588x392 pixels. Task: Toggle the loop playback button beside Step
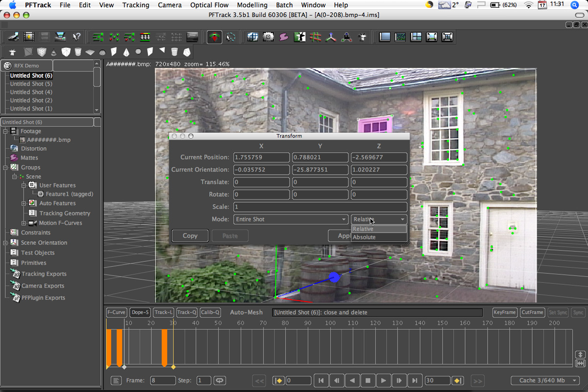coord(219,380)
